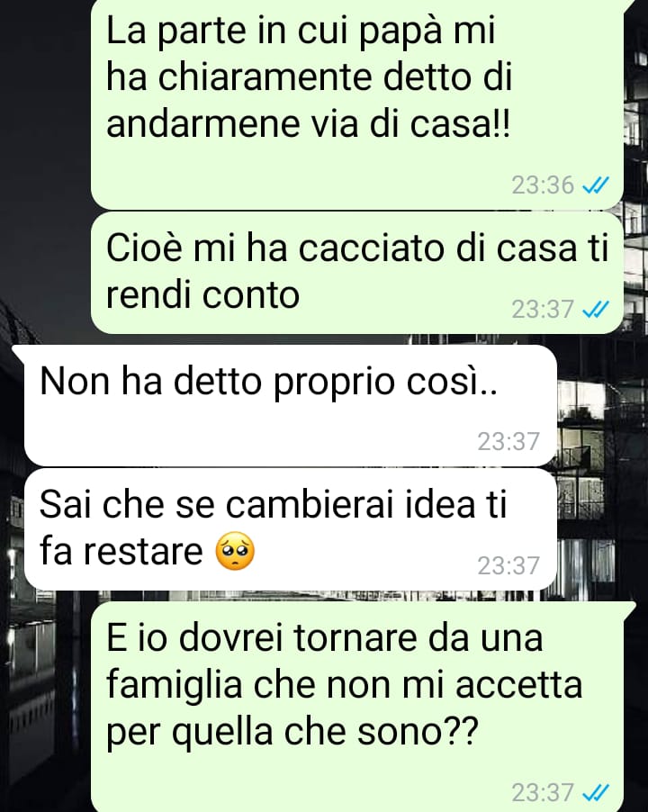Tap the "Non ha detto proprio così.." message
This screenshot has width=648, height=812.
coord(291,405)
